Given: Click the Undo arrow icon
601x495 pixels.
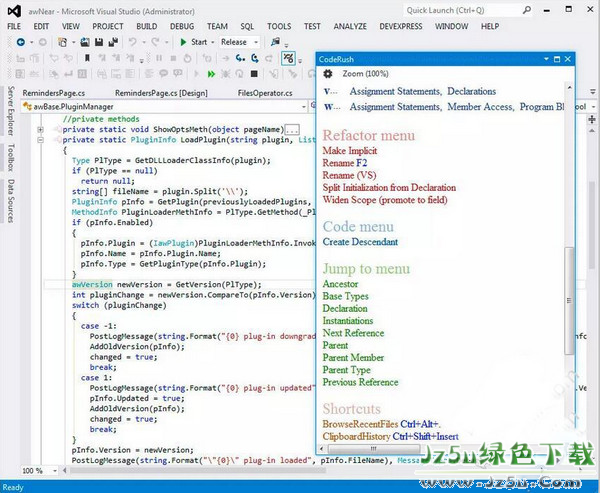Looking at the screenshot, I should pos(132,42).
